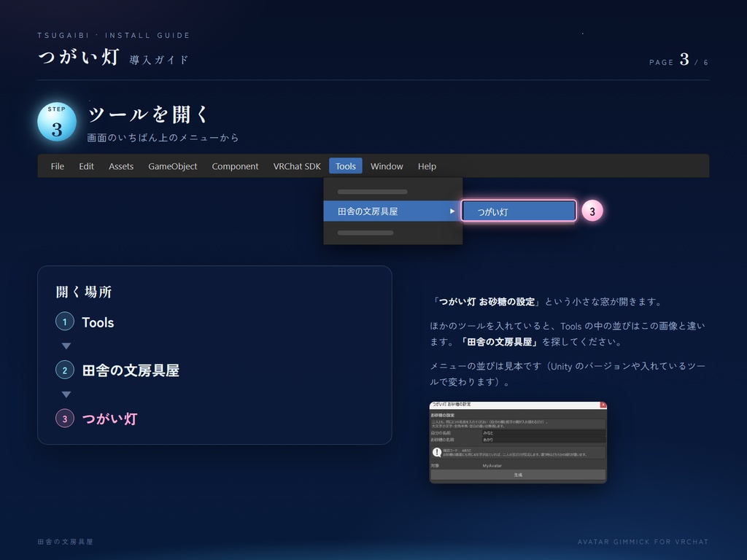Select つがい灯 in the submenu
The height and width of the screenshot is (560, 747).
tap(519, 211)
